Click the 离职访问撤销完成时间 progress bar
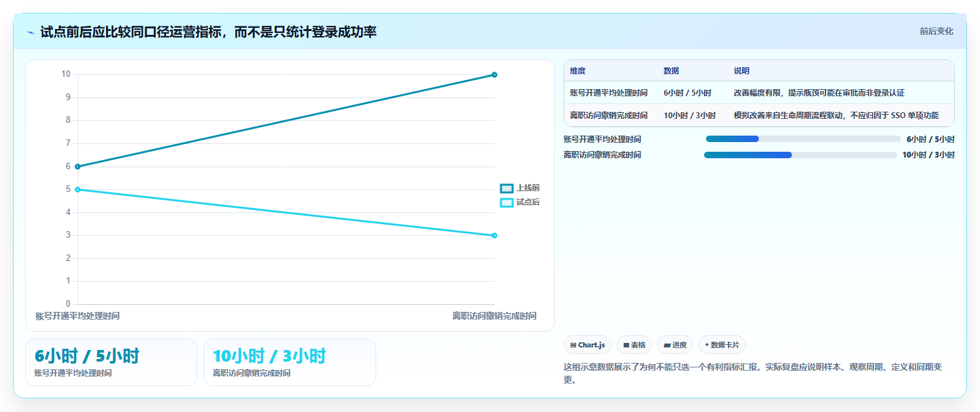Screen dimensions: 980x412 pos(800,154)
